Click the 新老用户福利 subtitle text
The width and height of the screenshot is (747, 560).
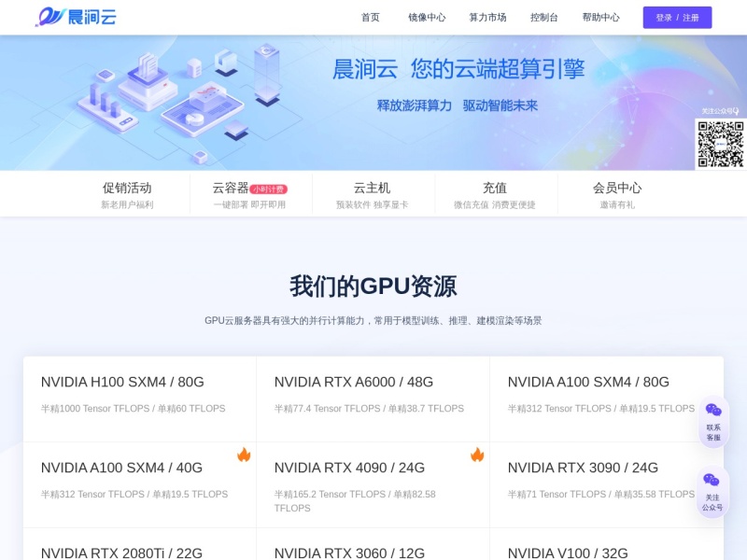click(127, 204)
